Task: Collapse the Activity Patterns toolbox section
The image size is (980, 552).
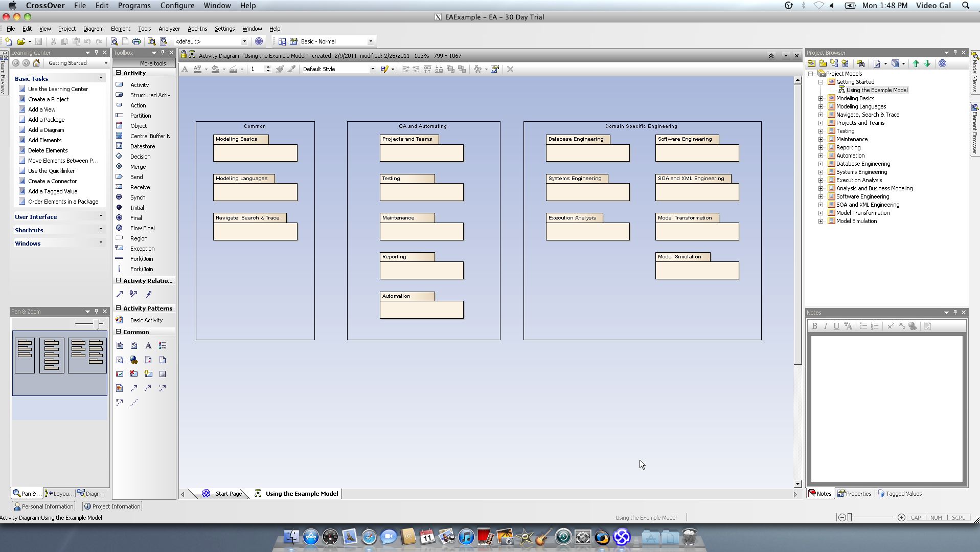Action: point(119,308)
